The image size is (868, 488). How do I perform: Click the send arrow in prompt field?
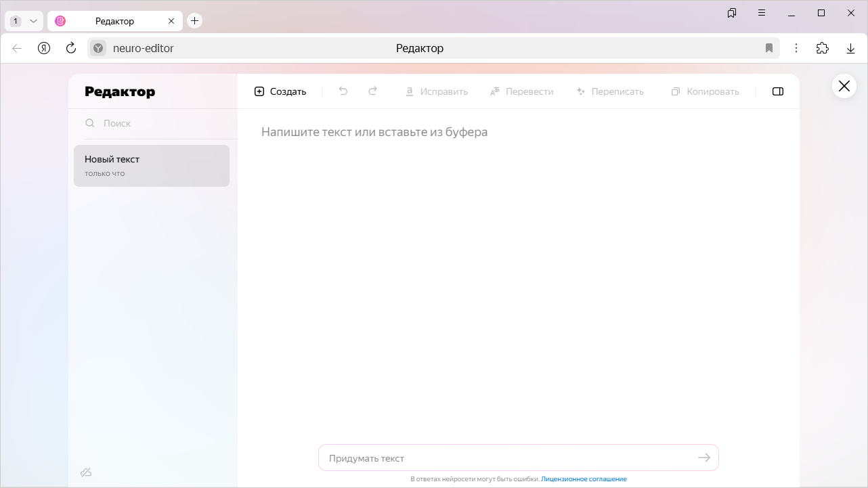[704, 458]
